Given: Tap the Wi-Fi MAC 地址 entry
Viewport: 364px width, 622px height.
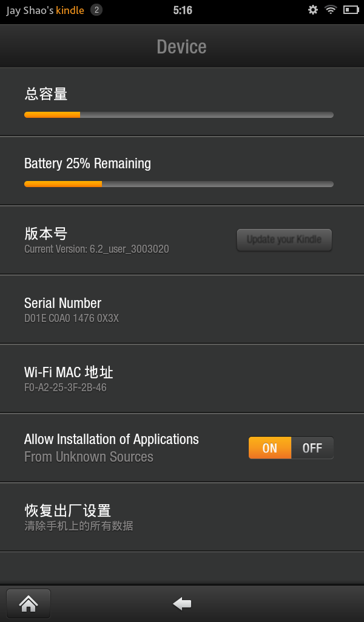Looking at the screenshot, I should [x=69, y=372].
